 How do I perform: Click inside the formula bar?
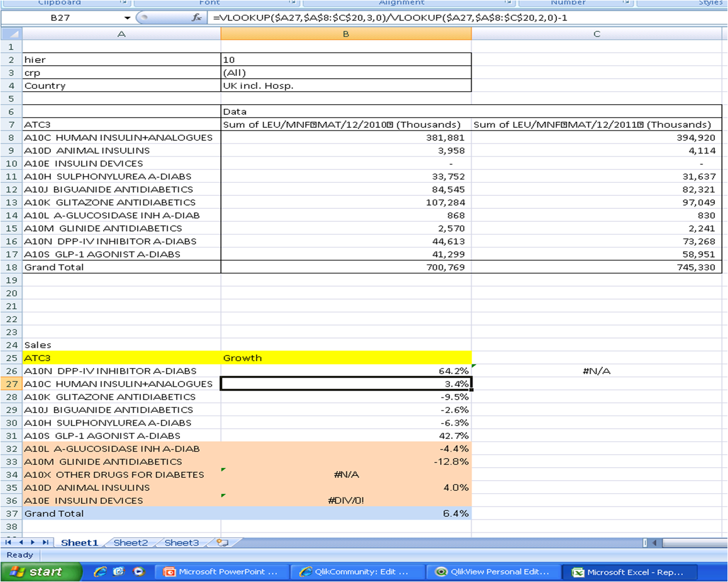pyautogui.click(x=396, y=18)
